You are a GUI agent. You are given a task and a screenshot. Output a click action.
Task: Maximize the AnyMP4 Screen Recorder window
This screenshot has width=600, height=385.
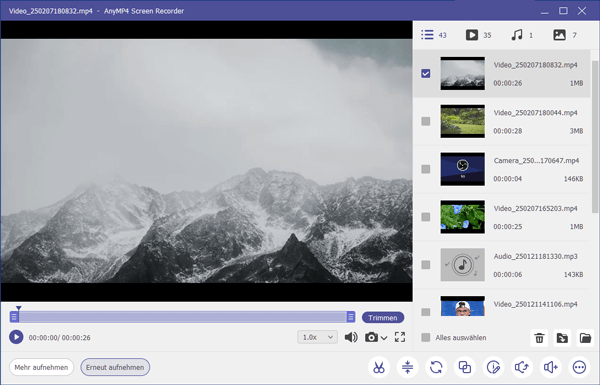tap(563, 11)
